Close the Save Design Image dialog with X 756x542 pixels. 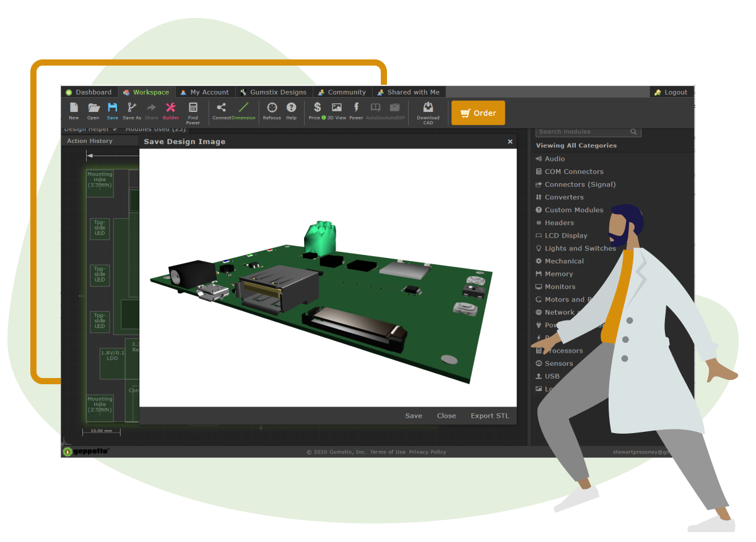tap(510, 142)
